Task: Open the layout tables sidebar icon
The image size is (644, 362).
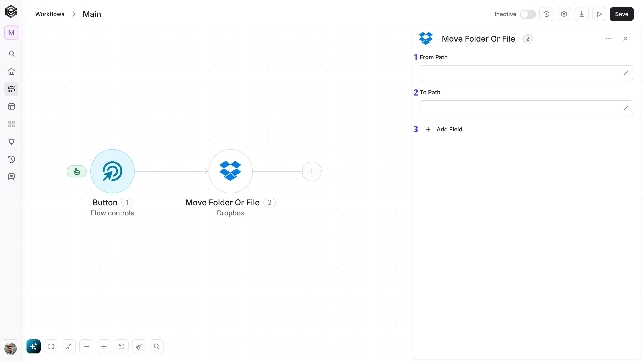Action: [12, 107]
